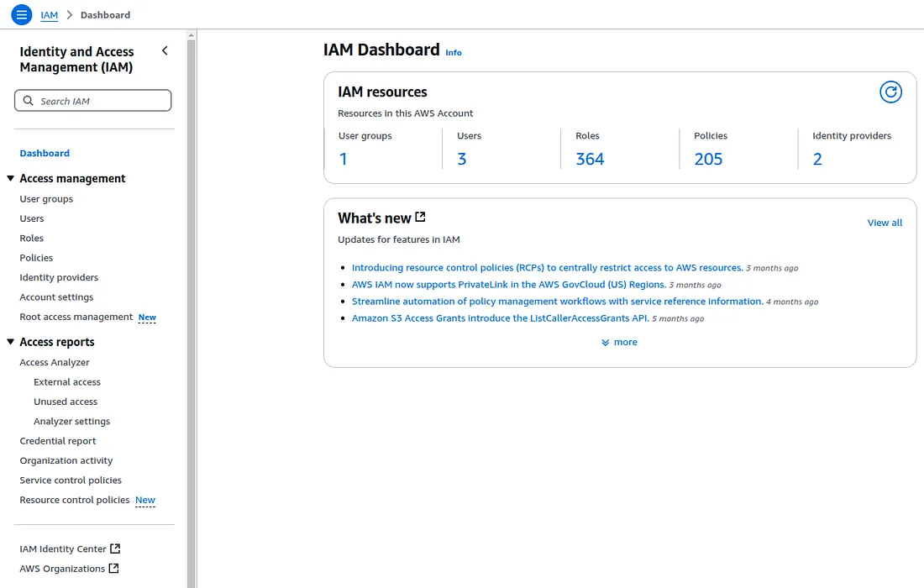Image resolution: width=924 pixels, height=588 pixels.
Task: Open User groups in the sidebar
Action: tap(46, 199)
